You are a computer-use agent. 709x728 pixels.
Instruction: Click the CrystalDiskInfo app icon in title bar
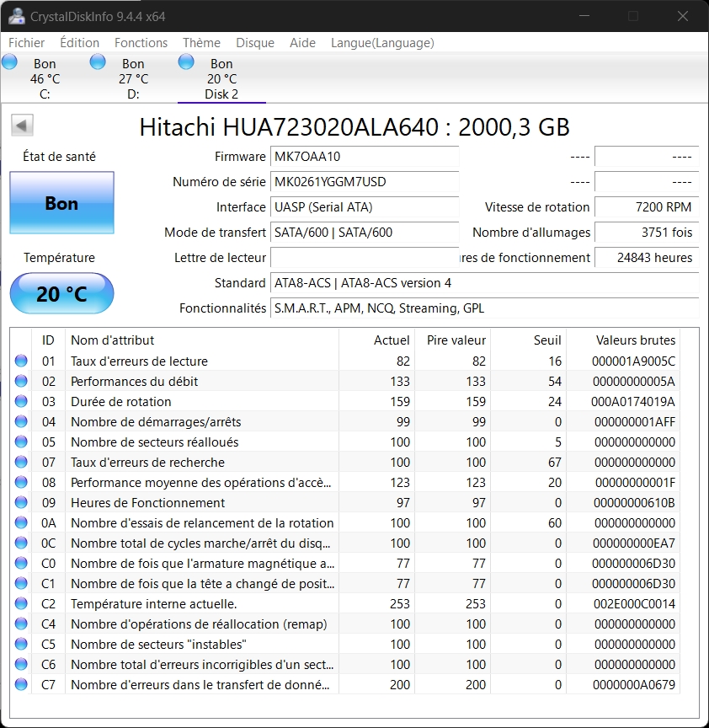click(15, 16)
